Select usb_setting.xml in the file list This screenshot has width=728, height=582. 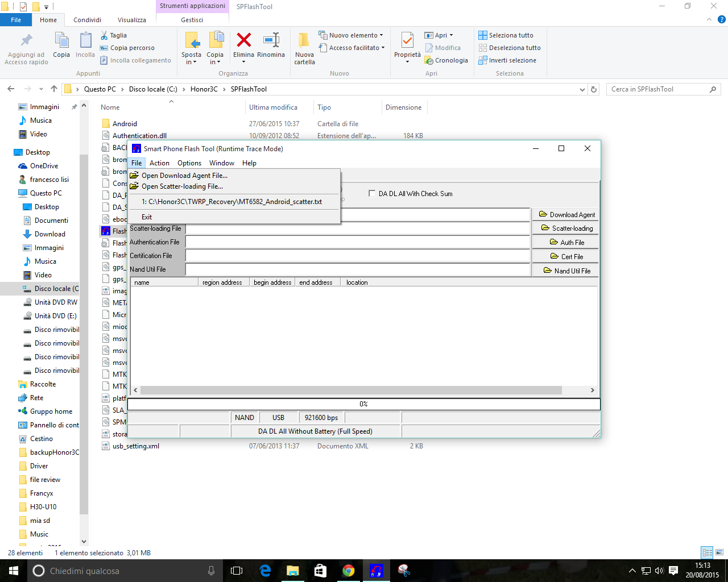(135, 446)
